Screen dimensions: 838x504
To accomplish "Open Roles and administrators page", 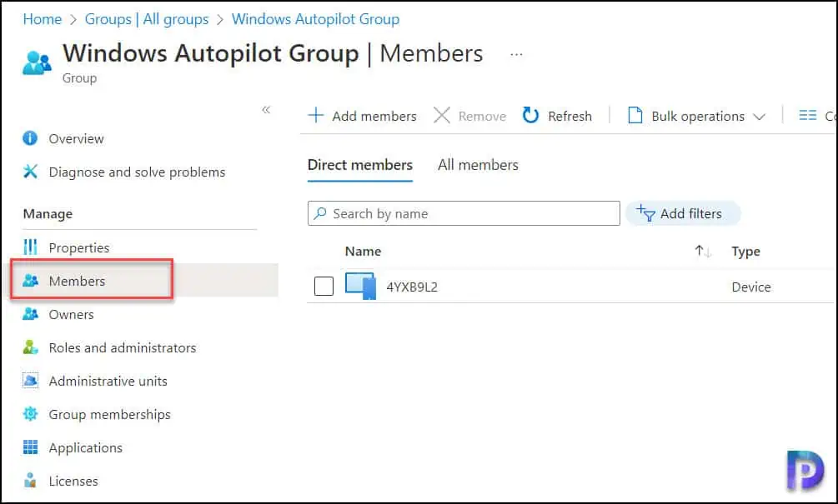I will click(123, 347).
